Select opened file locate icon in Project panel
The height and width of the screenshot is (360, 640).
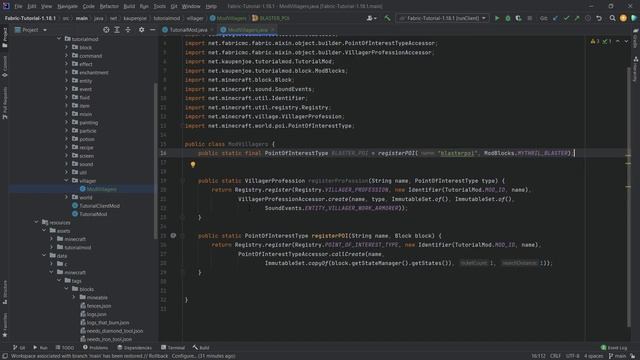pos(106,30)
